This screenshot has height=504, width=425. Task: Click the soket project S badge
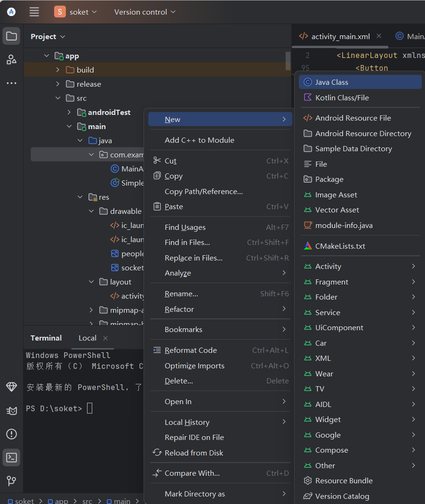point(60,12)
